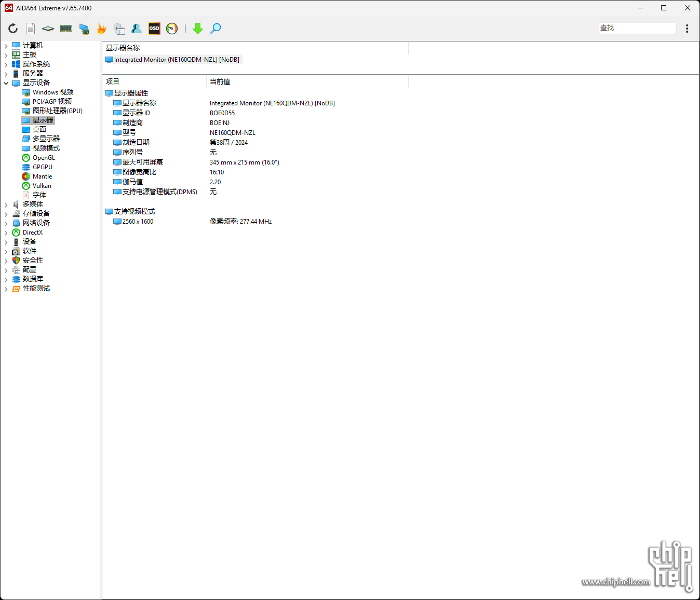Screen dimensions: 700x600
Task: Click the 像素频率: 277.44 MHz value
Action: click(241, 222)
